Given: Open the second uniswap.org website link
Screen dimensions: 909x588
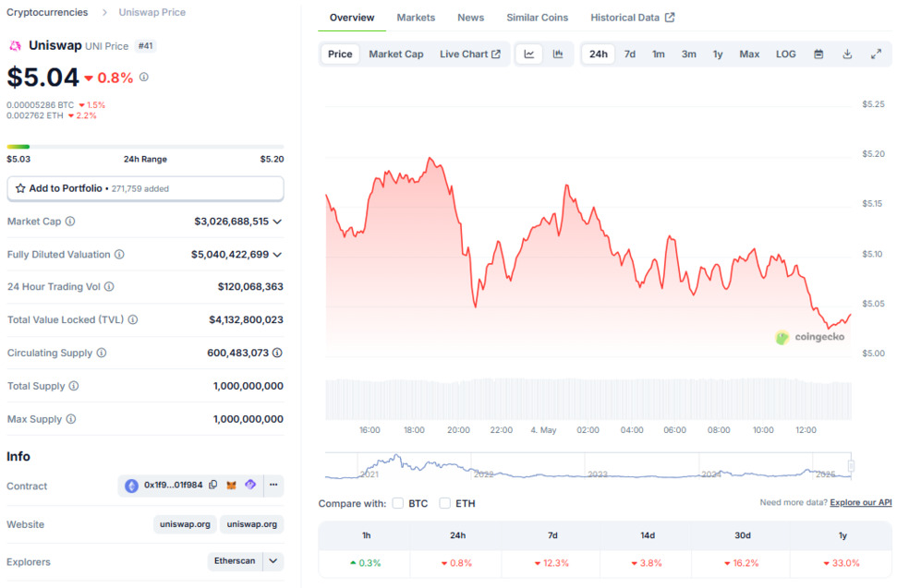Looking at the screenshot, I should 251,523.
